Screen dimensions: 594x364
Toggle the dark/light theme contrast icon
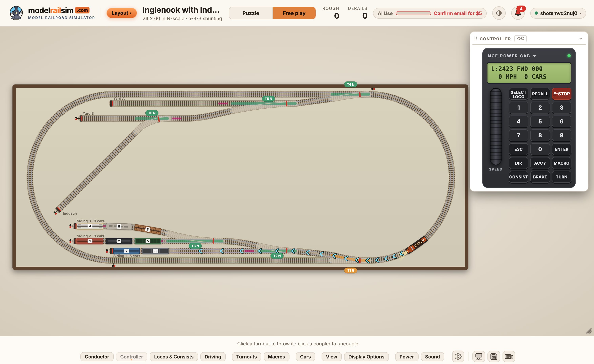(499, 13)
